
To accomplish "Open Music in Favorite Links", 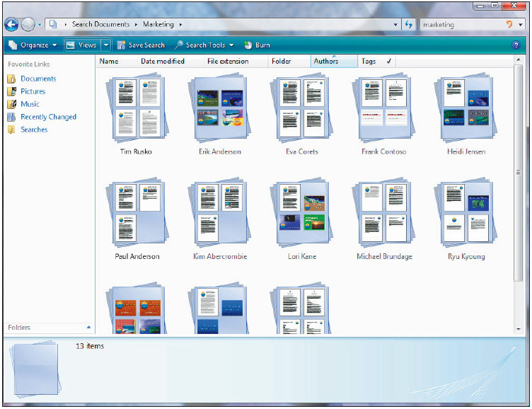I will click(x=30, y=104).
